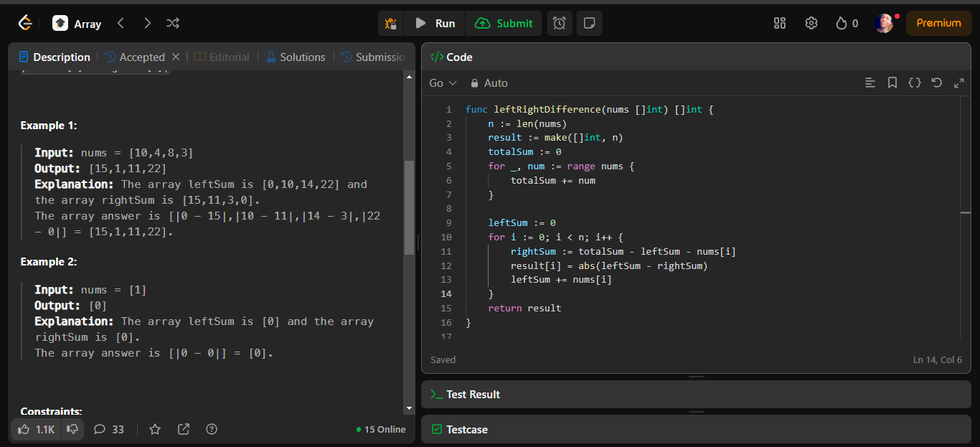Viewport: 980px width, 447px height.
Task: Submit the solution
Action: (504, 24)
